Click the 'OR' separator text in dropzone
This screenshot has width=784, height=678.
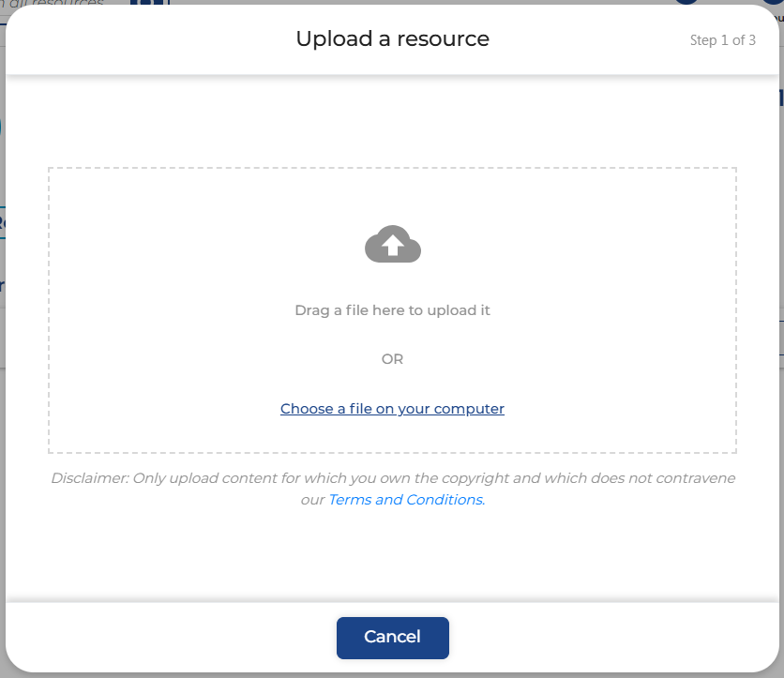(392, 359)
